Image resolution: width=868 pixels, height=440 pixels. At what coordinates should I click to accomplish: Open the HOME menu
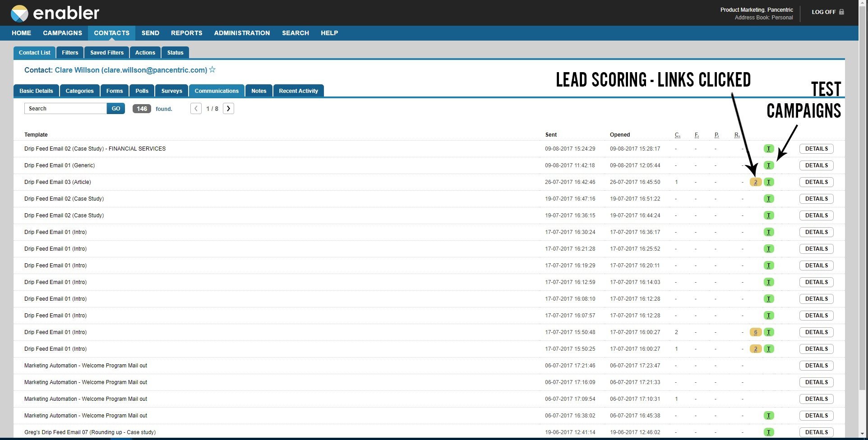coord(21,33)
